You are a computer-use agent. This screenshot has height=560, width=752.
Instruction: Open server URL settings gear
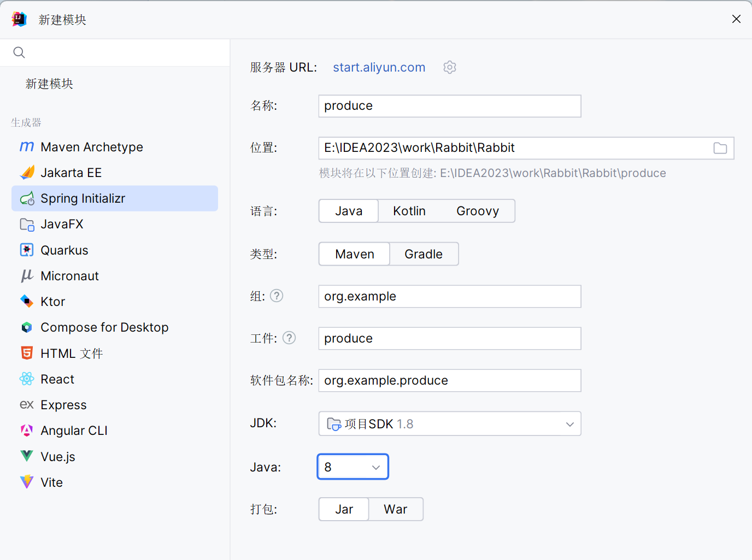point(450,67)
